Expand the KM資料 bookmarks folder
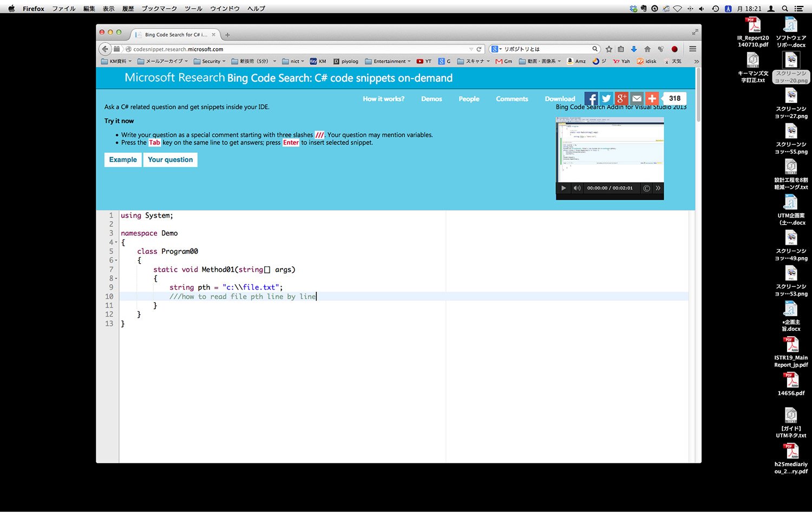Viewport: 812px width, 516px height. pos(116,61)
